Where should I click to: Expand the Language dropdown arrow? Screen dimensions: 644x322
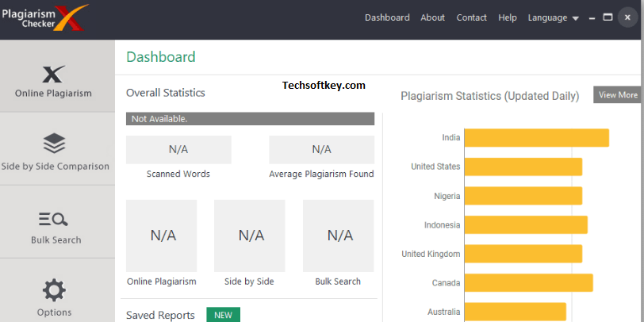[576, 18]
